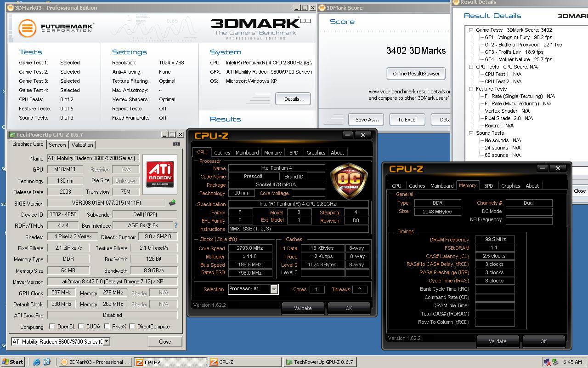The height and width of the screenshot is (368, 588).
Task: Click the BIOS save chip icon in GPU-Z
Action: (x=172, y=203)
